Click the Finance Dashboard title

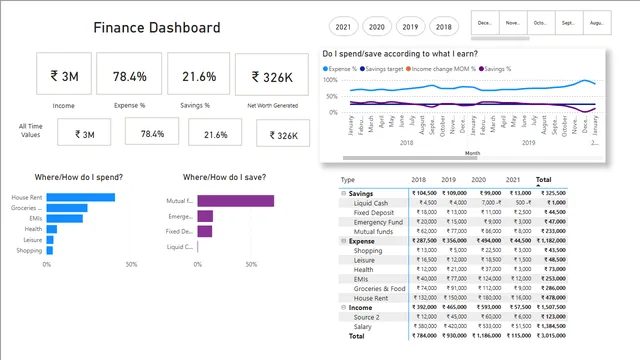coord(157,28)
